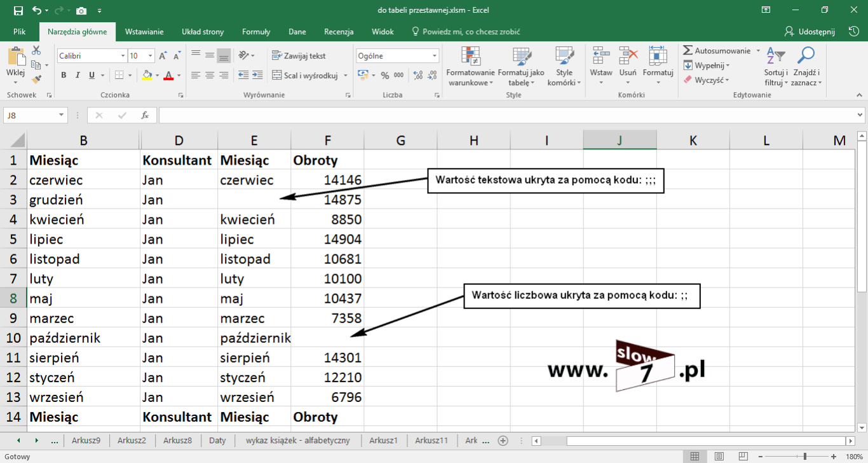Image resolution: width=868 pixels, height=463 pixels.
Task: Click the Undo arrow icon
Action: point(36,11)
